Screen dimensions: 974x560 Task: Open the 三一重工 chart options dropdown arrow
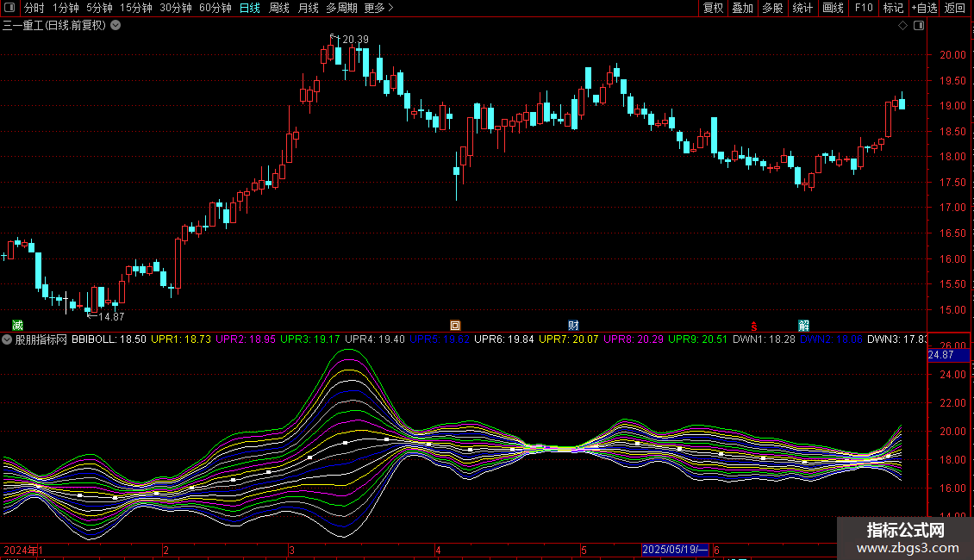point(116,26)
